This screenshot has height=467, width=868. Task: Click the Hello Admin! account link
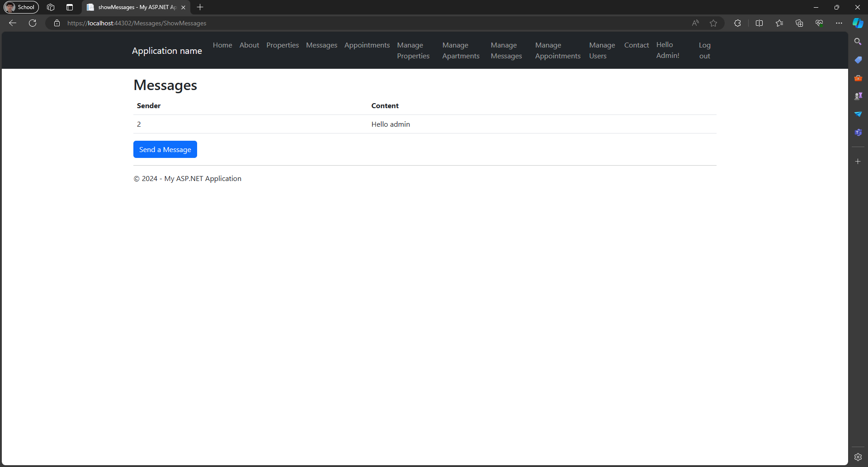coord(668,50)
